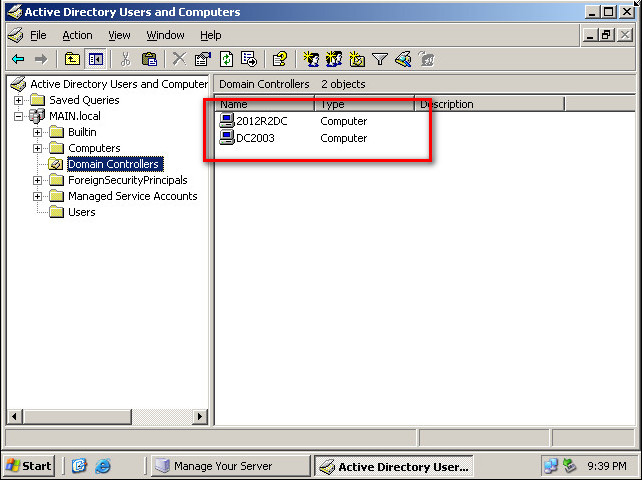This screenshot has width=642, height=480.
Task: Click tree pane scroll right arrow
Action: click(x=200, y=417)
